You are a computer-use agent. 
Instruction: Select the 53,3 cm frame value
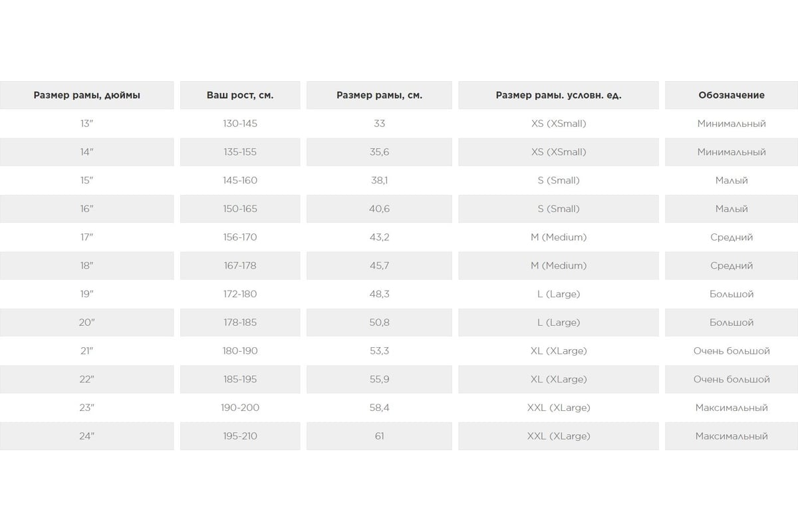point(379,350)
